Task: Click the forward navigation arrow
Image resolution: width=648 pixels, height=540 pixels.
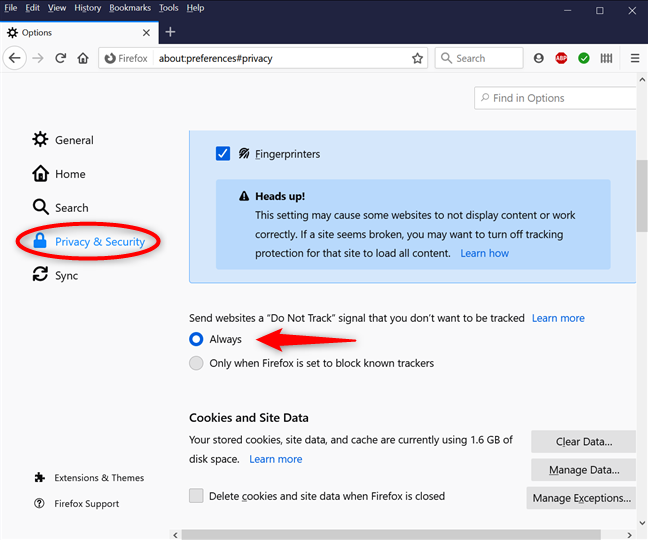Action: 38,58
